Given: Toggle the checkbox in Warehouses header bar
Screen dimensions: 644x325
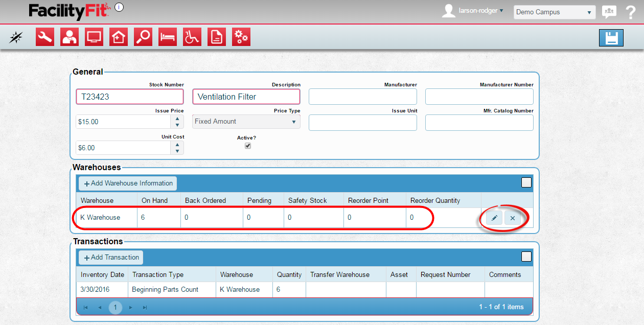Looking at the screenshot, I should (526, 182).
